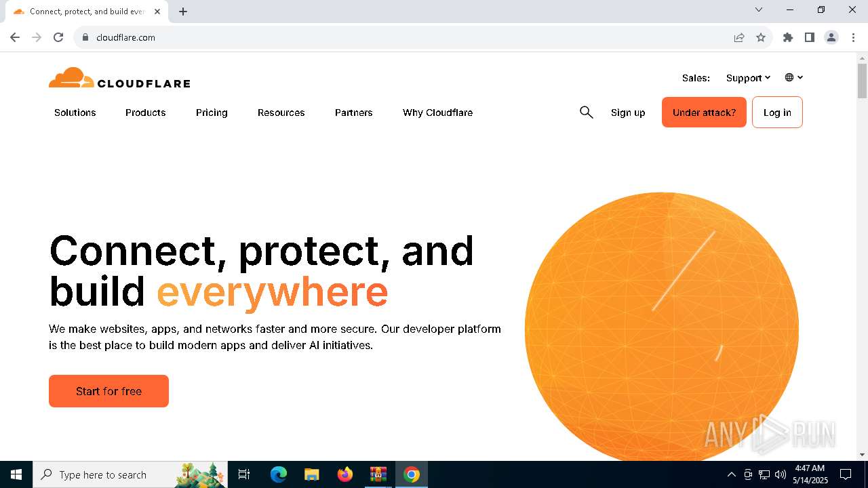Click the scrollbar down arrow

point(862,455)
